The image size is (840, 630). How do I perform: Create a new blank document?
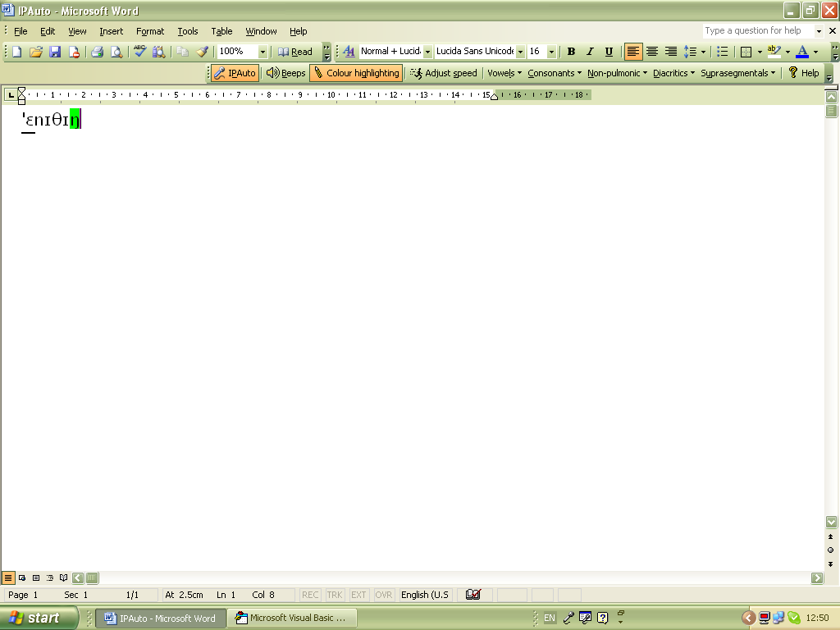point(15,51)
